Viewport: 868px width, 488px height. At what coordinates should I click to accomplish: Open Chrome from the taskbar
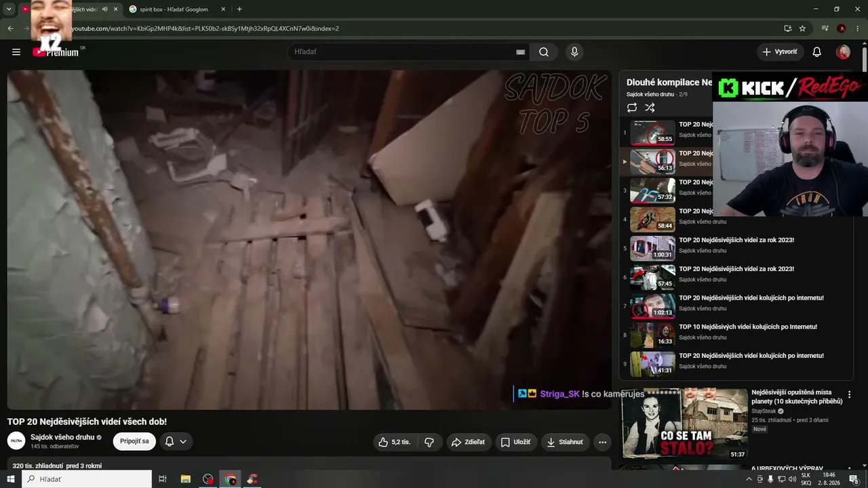231,479
